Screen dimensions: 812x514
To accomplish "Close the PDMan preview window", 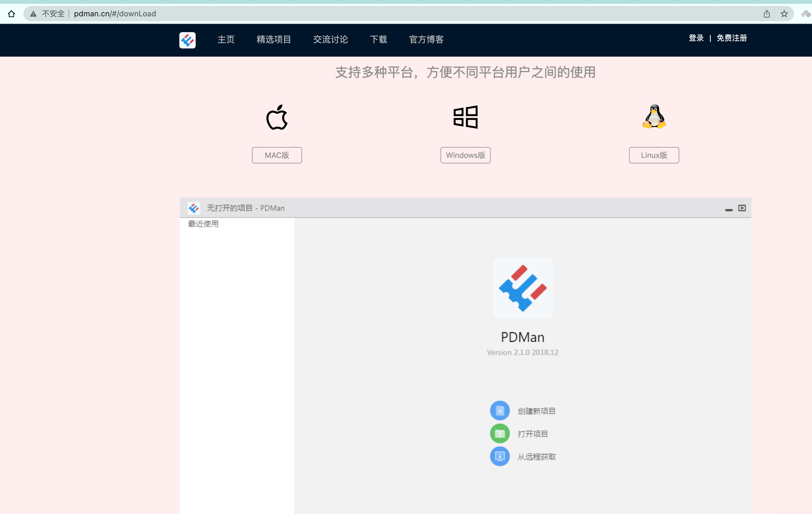I will pyautogui.click(x=742, y=208).
